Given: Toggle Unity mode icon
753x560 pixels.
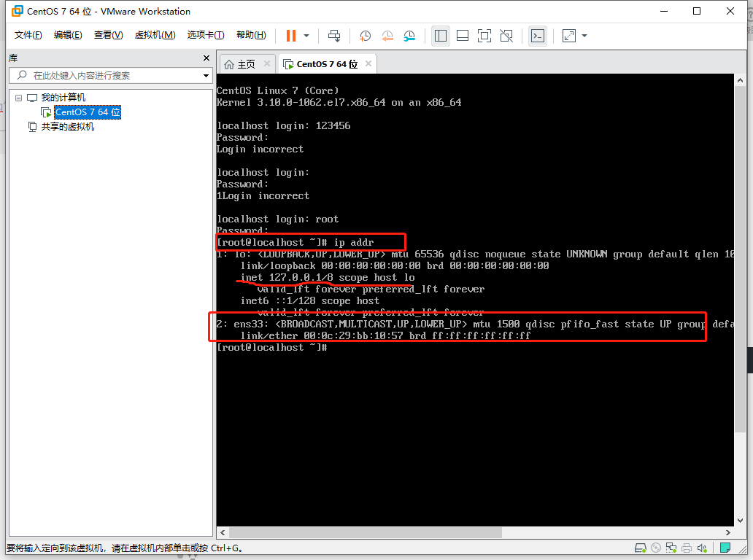Looking at the screenshot, I should tap(506, 36).
